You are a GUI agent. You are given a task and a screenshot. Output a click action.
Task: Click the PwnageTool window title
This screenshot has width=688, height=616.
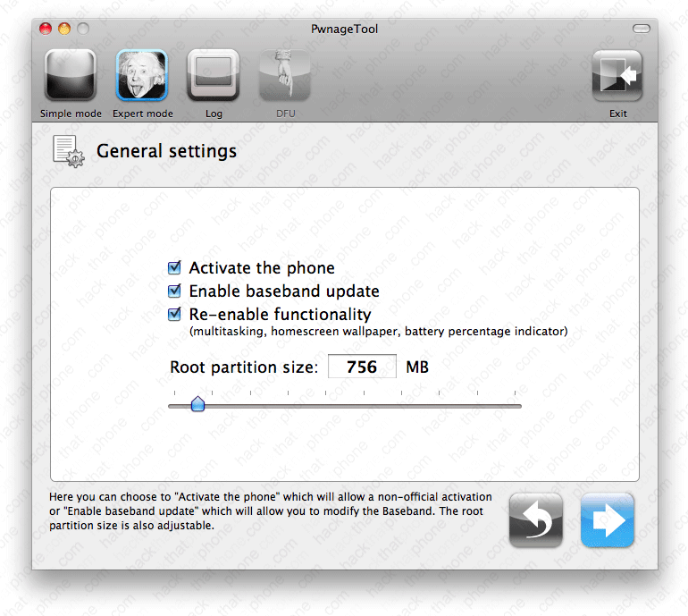click(x=345, y=29)
